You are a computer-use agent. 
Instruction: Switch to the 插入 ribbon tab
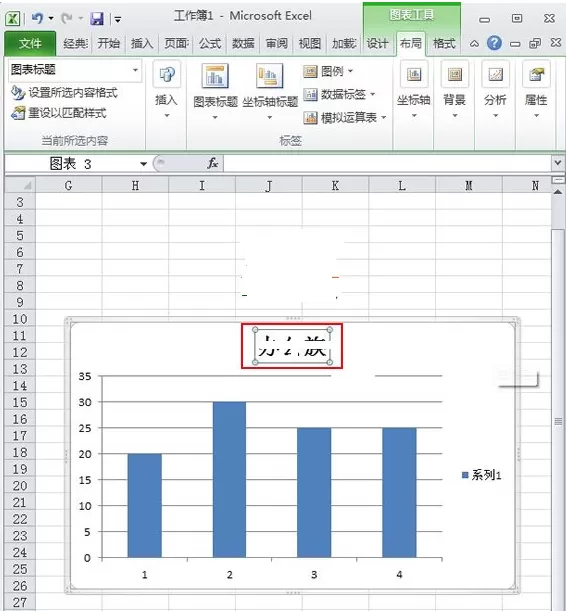point(142,43)
